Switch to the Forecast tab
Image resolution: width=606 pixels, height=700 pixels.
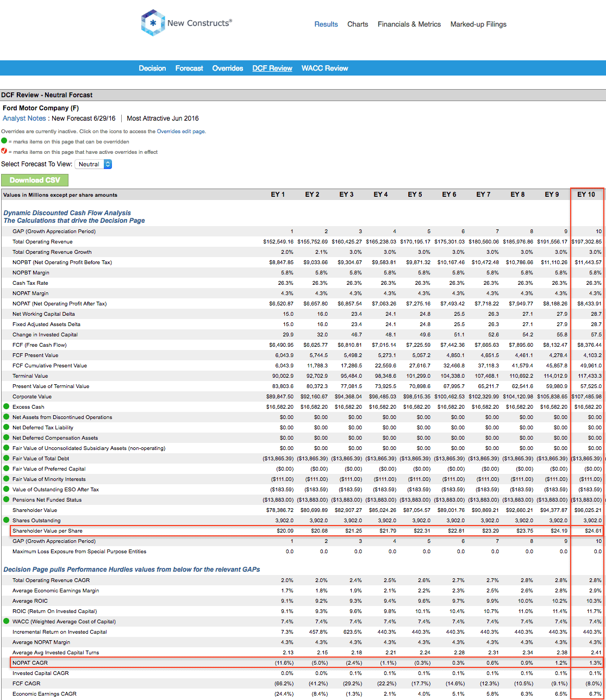click(189, 68)
